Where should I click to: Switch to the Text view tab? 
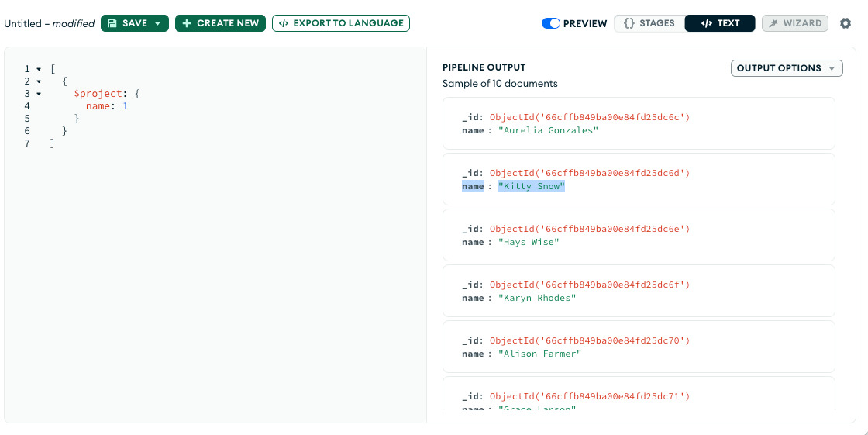[720, 23]
